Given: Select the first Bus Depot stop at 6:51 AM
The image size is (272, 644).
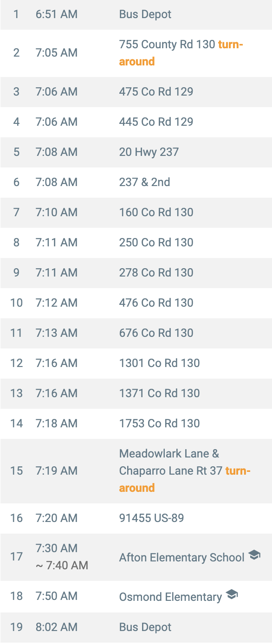Looking at the screenshot, I should coord(136,15).
